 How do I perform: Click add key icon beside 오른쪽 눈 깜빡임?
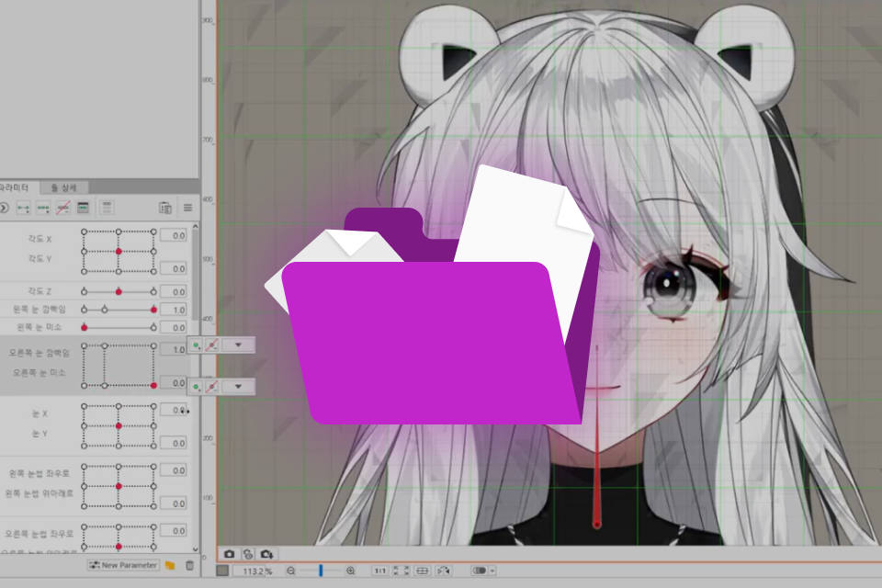tap(196, 345)
